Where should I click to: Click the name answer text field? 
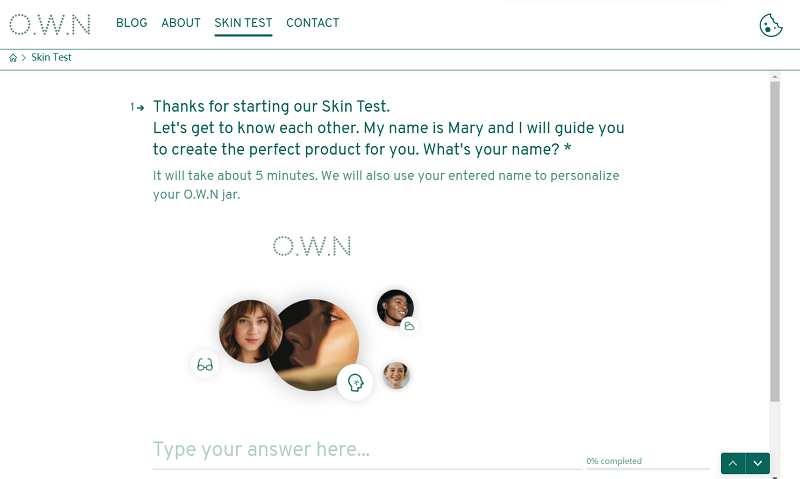(x=366, y=451)
